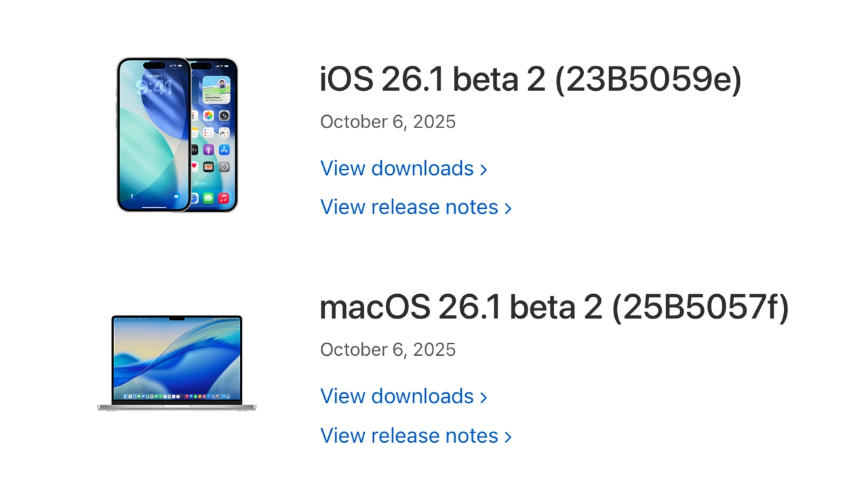Click lock screen 9:41 clock on iPhone
868x488 pixels.
[153, 87]
